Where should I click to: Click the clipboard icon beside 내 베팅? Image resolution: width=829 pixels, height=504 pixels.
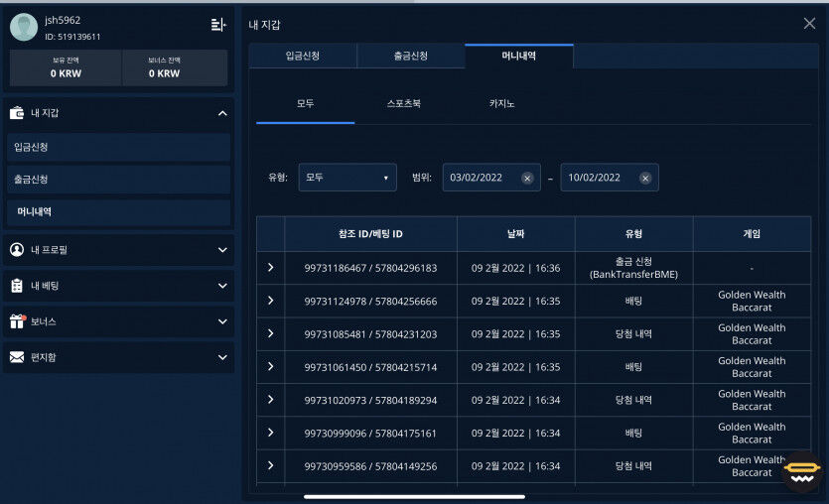(17, 286)
